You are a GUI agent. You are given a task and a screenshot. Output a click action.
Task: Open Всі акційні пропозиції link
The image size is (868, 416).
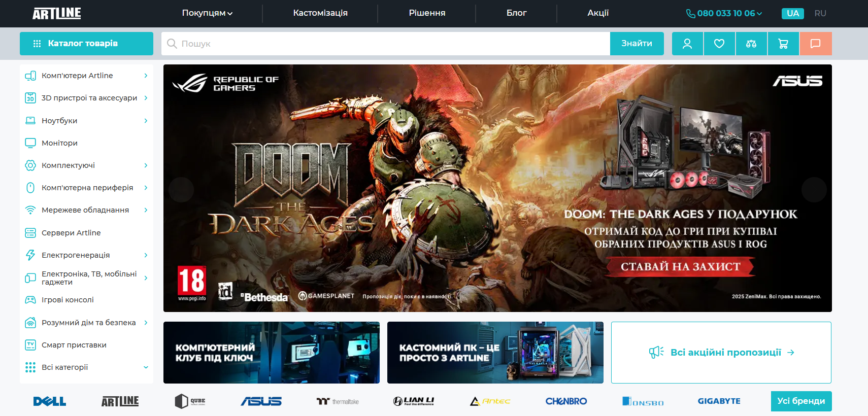[x=721, y=353]
